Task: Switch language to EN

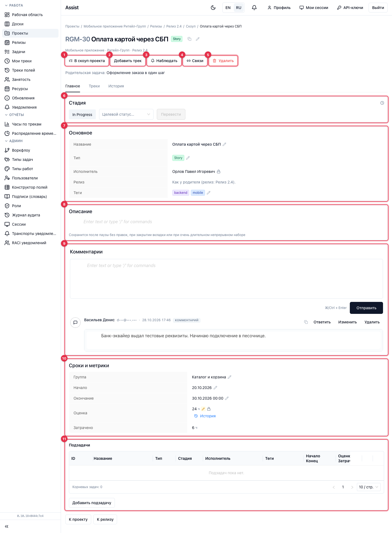Action: coord(228,8)
